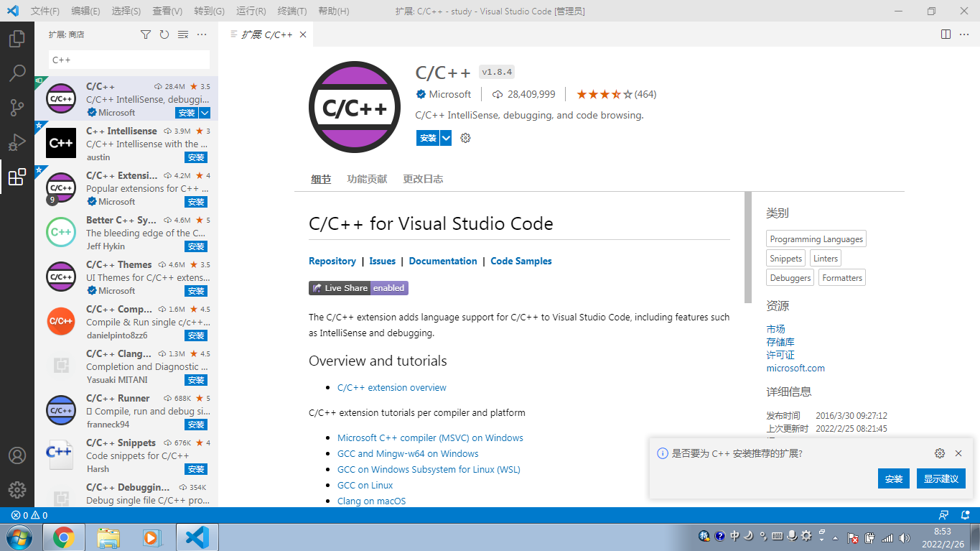Click 显示建议 in the notification popup

(x=941, y=478)
